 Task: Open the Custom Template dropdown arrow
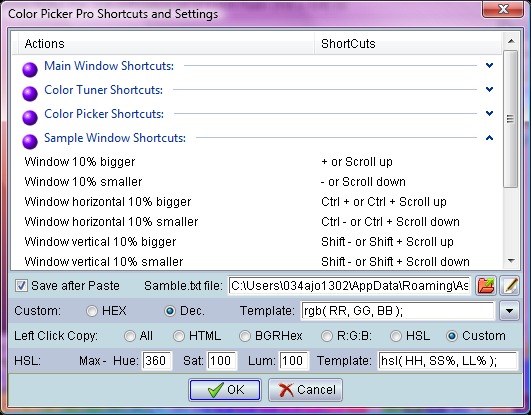510,311
